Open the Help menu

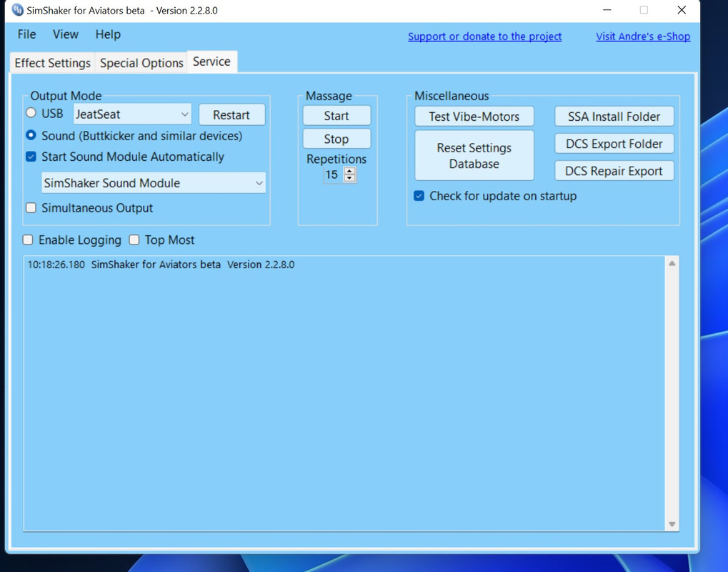click(x=108, y=34)
